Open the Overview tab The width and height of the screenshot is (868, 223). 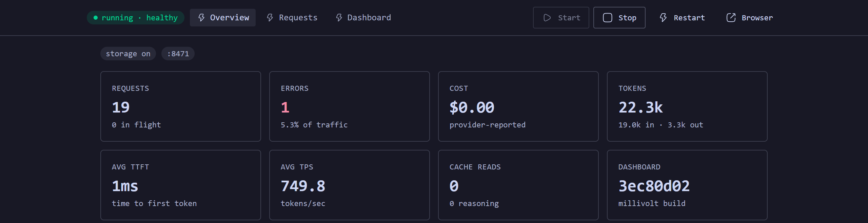coord(223,18)
